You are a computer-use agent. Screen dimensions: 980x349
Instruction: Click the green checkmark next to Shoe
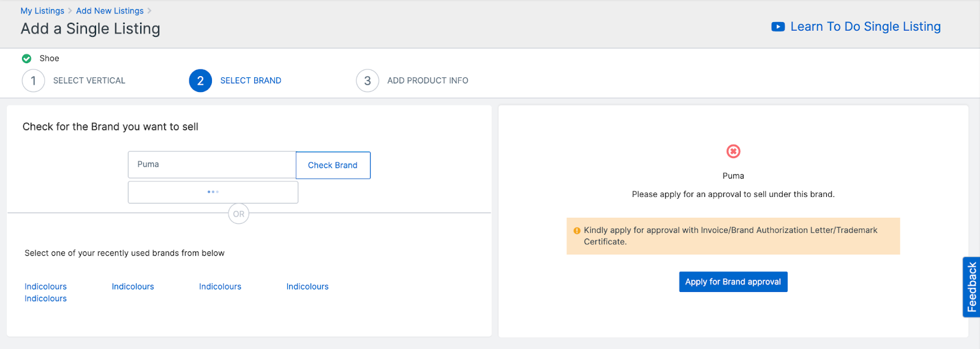27,59
